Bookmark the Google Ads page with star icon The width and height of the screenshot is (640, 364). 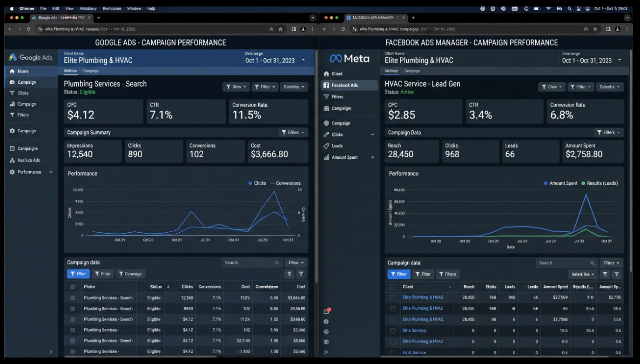coord(281,29)
